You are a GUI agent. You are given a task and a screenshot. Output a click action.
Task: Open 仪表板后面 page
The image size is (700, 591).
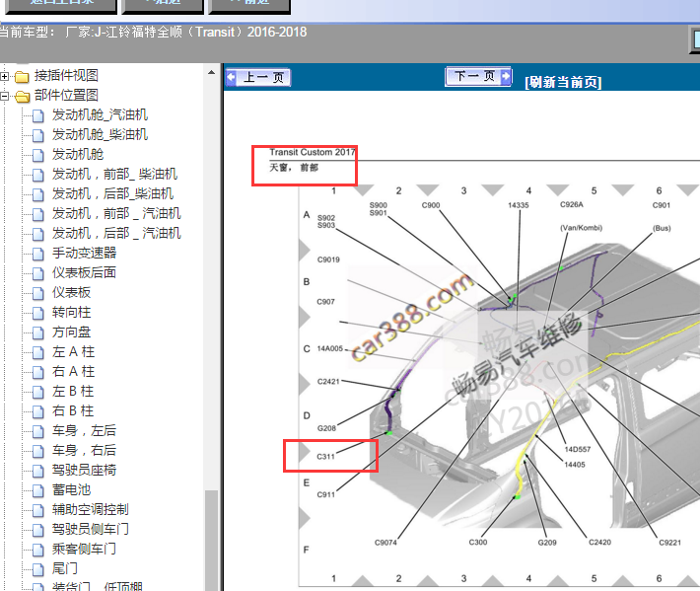[x=84, y=272]
